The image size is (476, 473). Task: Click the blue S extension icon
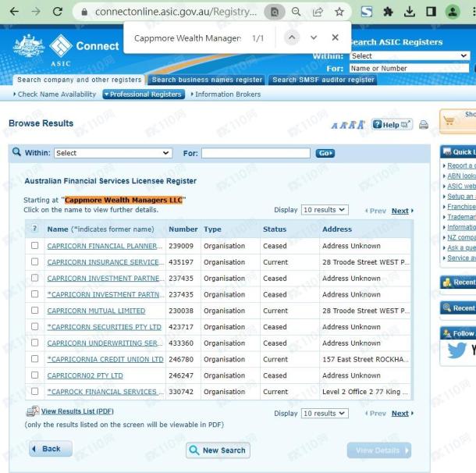tap(367, 12)
